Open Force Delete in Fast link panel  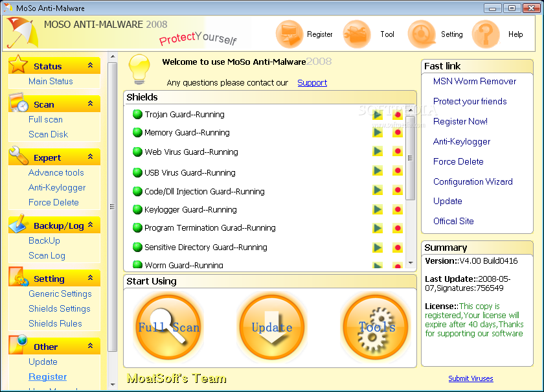459,161
